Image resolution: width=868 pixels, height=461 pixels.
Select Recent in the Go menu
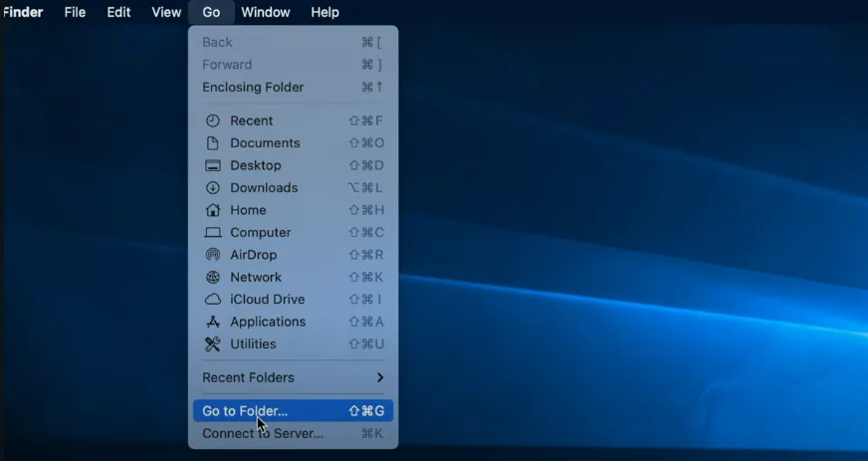coord(293,120)
